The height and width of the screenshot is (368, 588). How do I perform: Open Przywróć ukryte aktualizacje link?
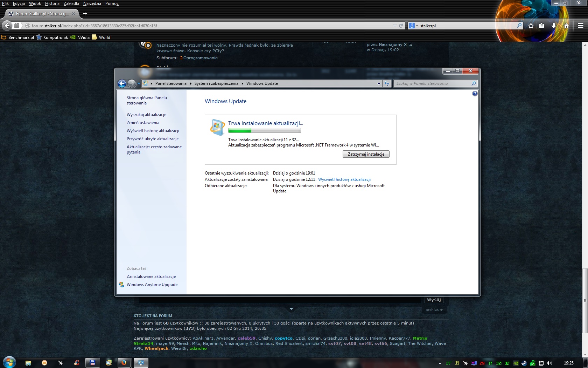pyautogui.click(x=153, y=139)
